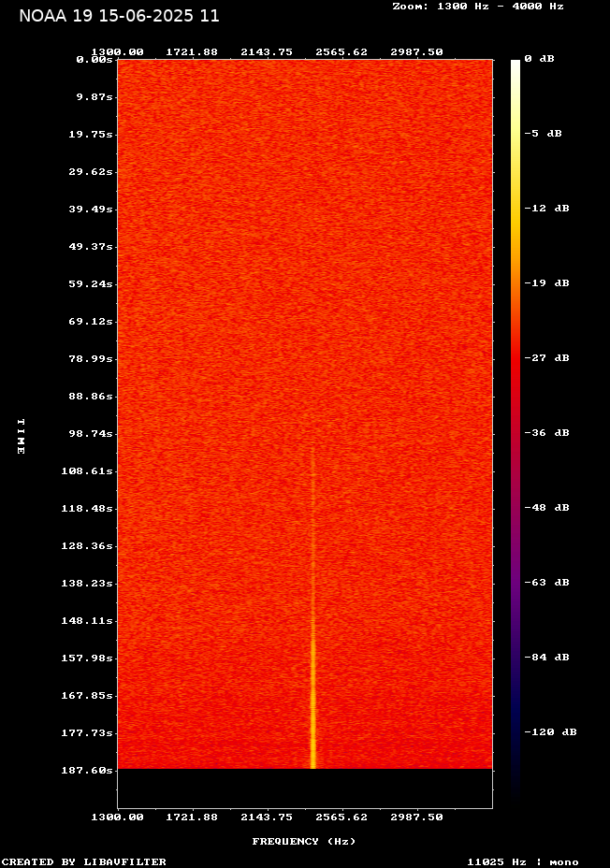Click the "2565.62" label on the top frequency axis
Screen dimensions: 610x868
point(341,51)
